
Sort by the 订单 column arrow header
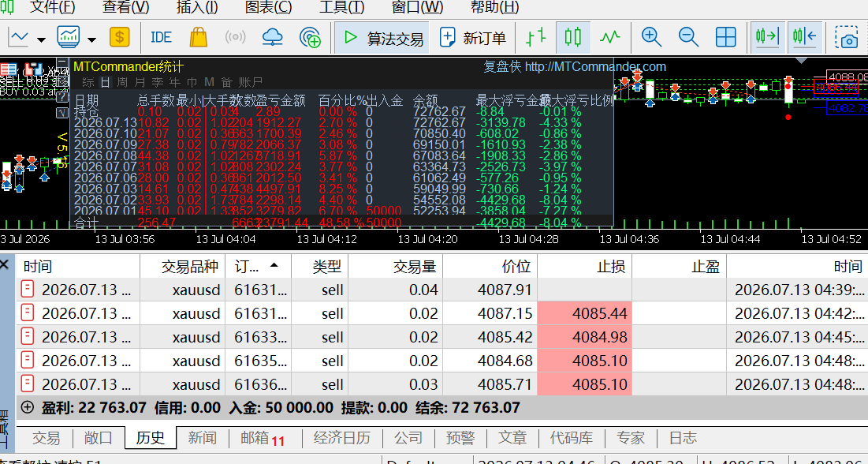(258, 266)
